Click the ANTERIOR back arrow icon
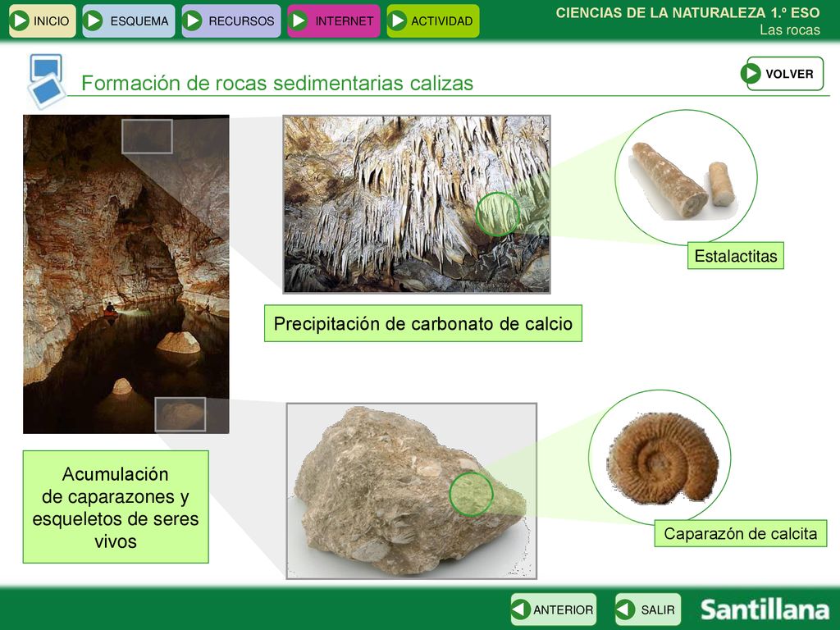 click(521, 609)
